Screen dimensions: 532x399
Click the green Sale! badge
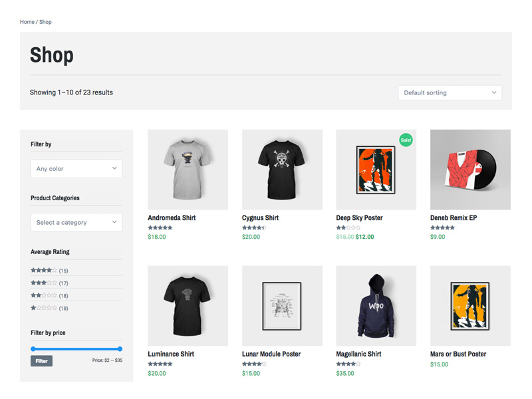tap(406, 140)
